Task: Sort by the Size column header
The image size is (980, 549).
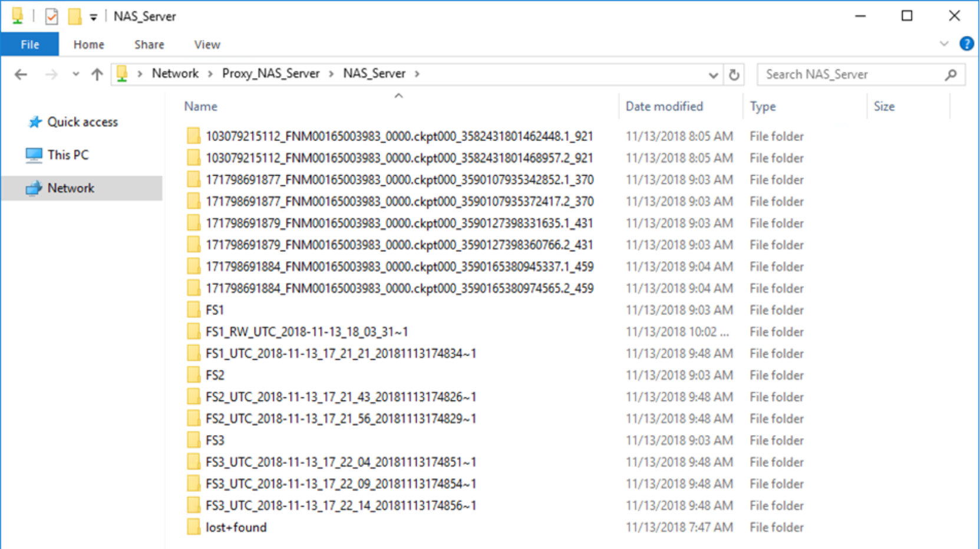Action: pos(884,107)
